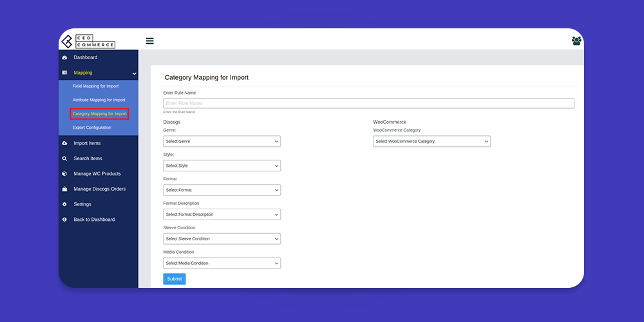Click the Format Description label

pyautogui.click(x=181, y=204)
